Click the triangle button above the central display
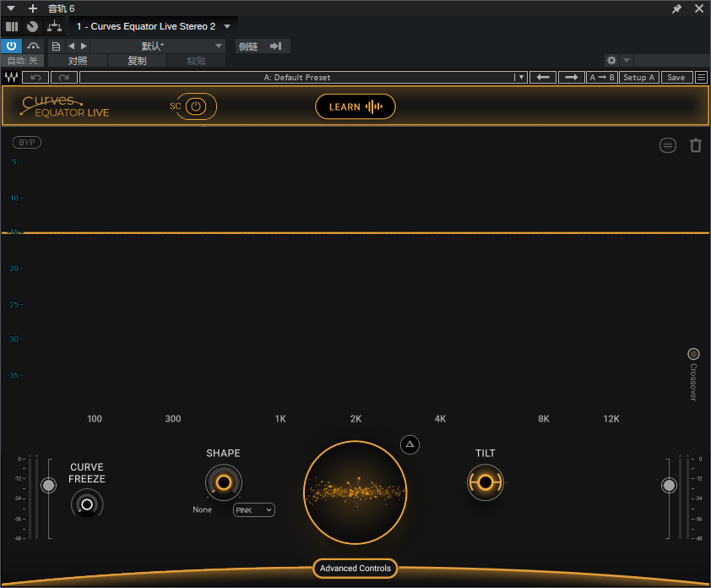The height and width of the screenshot is (588, 711). coord(410,444)
